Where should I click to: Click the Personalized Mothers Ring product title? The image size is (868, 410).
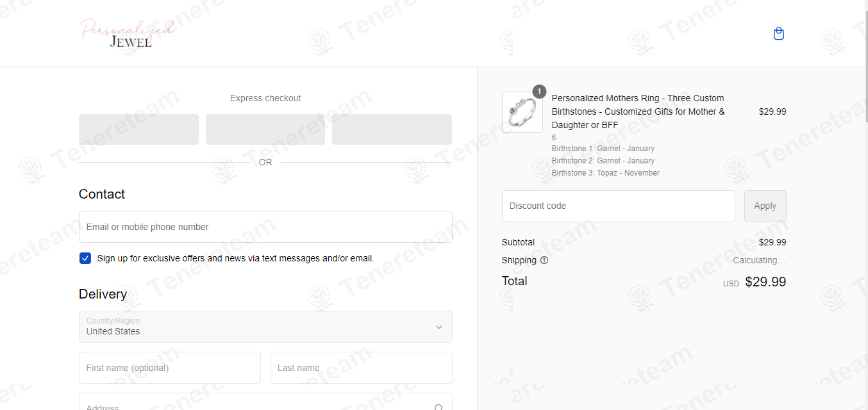point(638,111)
